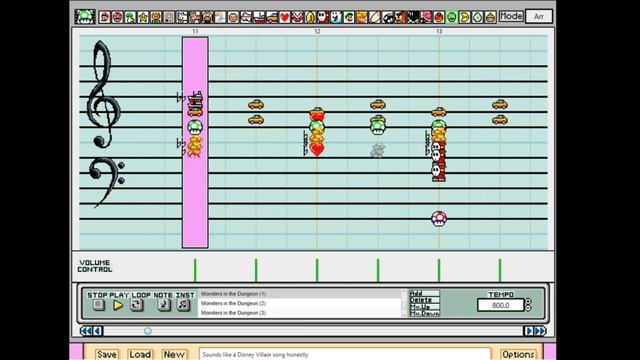Click Delete in arrangement list controls
Image resolution: width=640 pixels, height=360 pixels.
[424, 300]
